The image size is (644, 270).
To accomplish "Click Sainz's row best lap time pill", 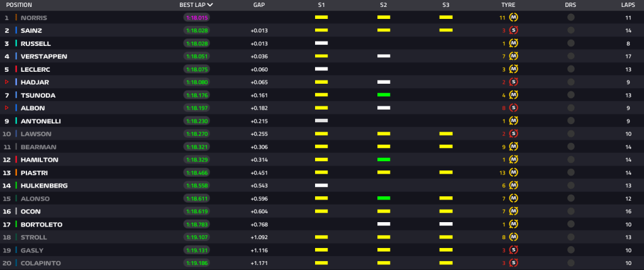I will [197, 30].
